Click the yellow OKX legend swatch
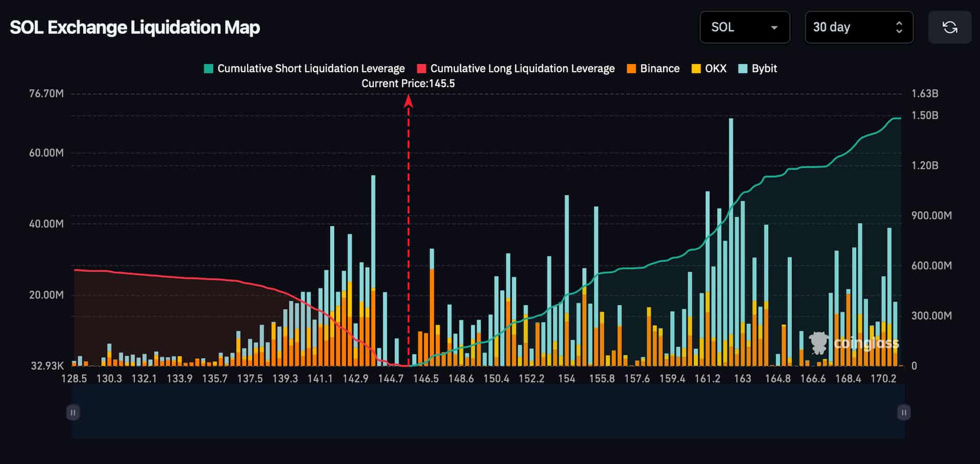Image resolution: width=980 pixels, height=464 pixels. tap(696, 69)
